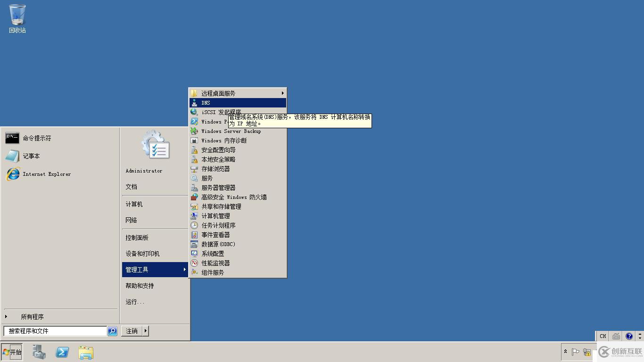
Task: Open Command Prompt (命令提示符) icon
Action: coord(12,138)
